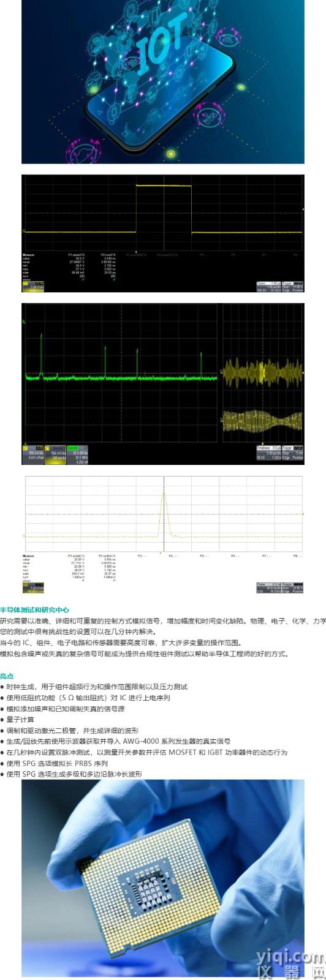
Task: Click the 亮点 heading
Action: (7, 676)
